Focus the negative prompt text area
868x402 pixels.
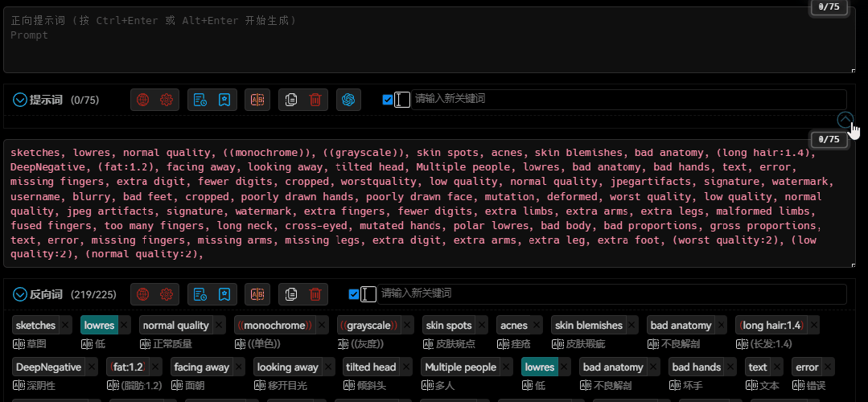click(x=430, y=203)
